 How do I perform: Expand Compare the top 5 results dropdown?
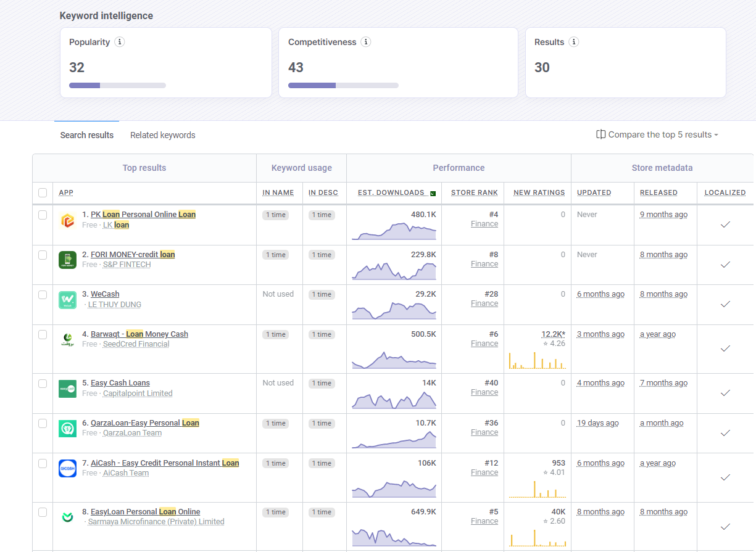pyautogui.click(x=657, y=134)
